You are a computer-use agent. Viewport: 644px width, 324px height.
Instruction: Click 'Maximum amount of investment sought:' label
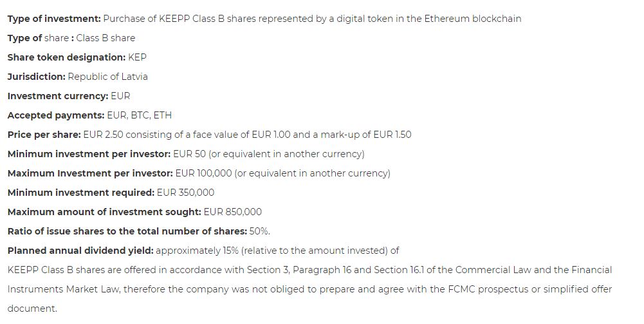click(x=104, y=212)
